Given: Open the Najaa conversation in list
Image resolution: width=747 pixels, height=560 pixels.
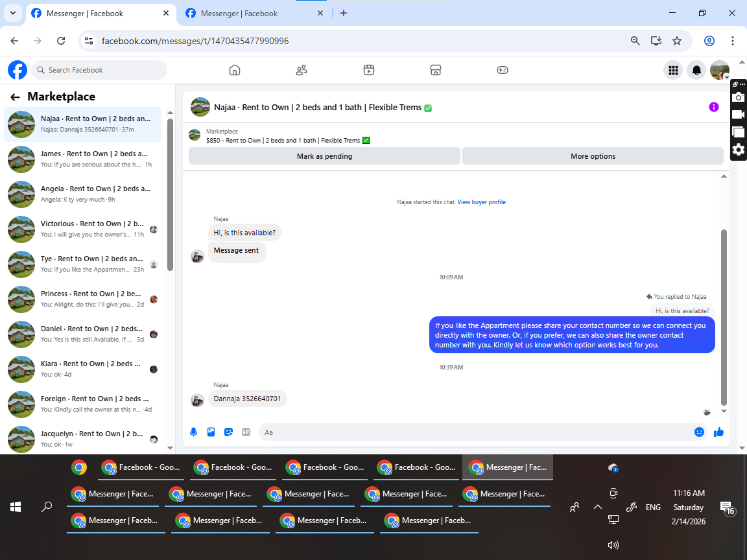Looking at the screenshot, I should (x=83, y=124).
